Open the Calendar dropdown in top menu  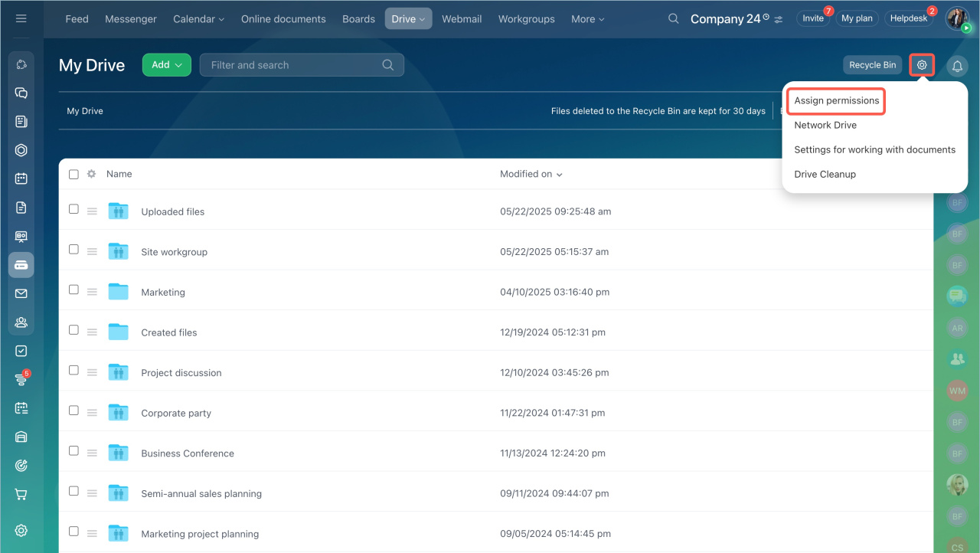(x=198, y=19)
